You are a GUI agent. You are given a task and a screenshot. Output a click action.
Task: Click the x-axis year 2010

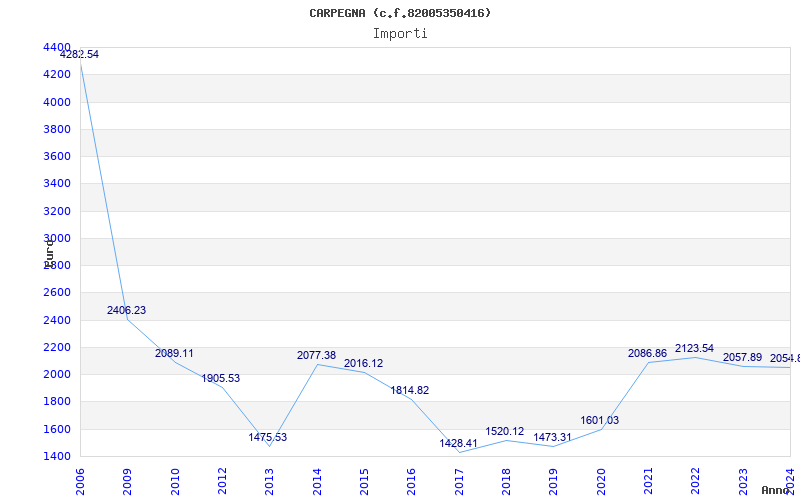tap(174, 482)
